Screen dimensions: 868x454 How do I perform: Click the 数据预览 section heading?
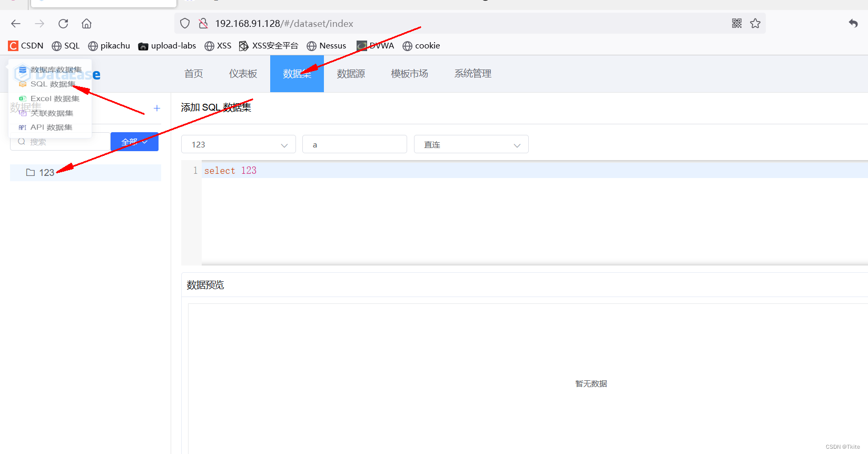205,285
